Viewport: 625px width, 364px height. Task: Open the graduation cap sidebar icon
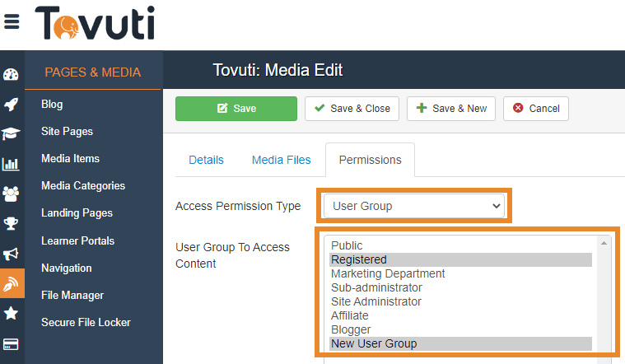[x=11, y=134]
